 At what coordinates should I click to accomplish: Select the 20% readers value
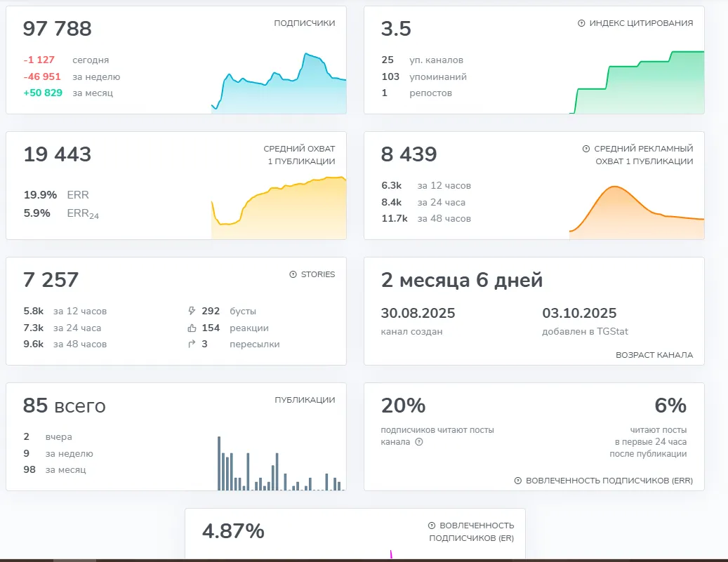[403, 406]
